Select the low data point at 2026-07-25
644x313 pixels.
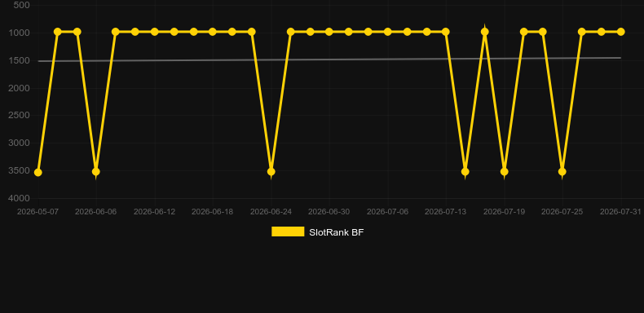tap(562, 171)
